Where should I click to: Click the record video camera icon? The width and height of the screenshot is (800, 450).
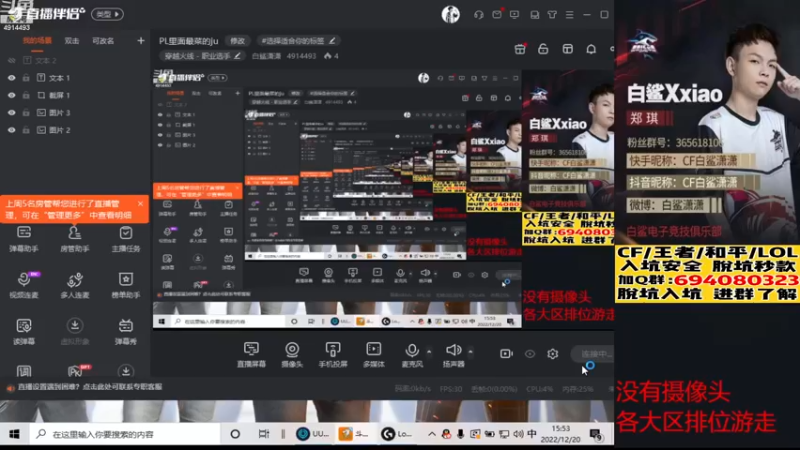pyautogui.click(x=506, y=354)
